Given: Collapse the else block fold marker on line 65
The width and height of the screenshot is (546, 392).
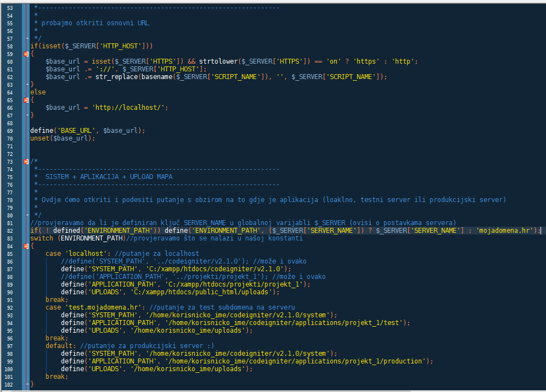Looking at the screenshot, I should point(26,100).
